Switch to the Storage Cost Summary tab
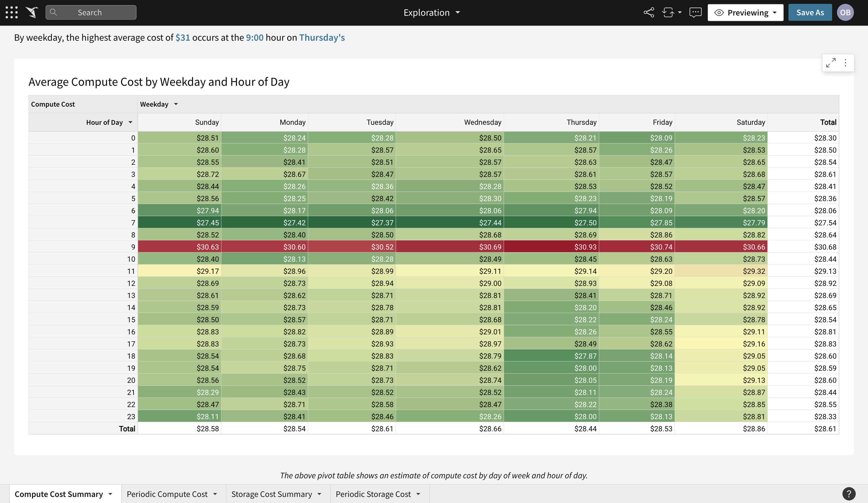 (x=271, y=494)
